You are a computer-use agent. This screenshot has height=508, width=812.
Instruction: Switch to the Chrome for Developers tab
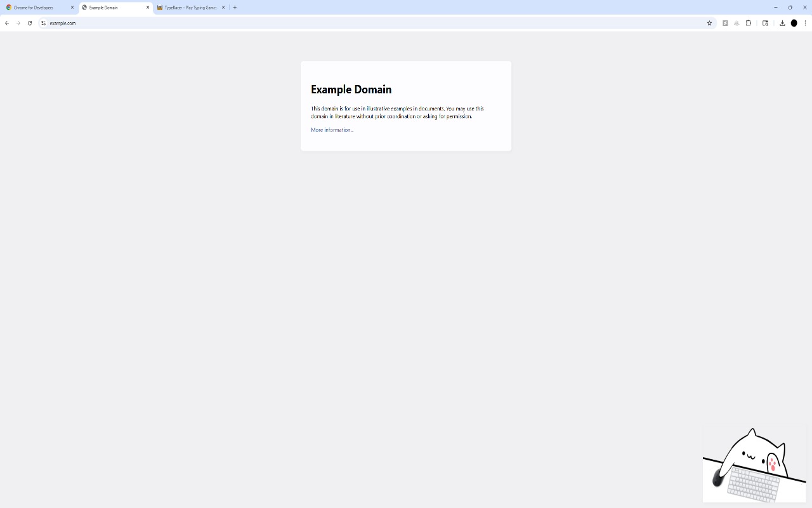click(x=39, y=8)
